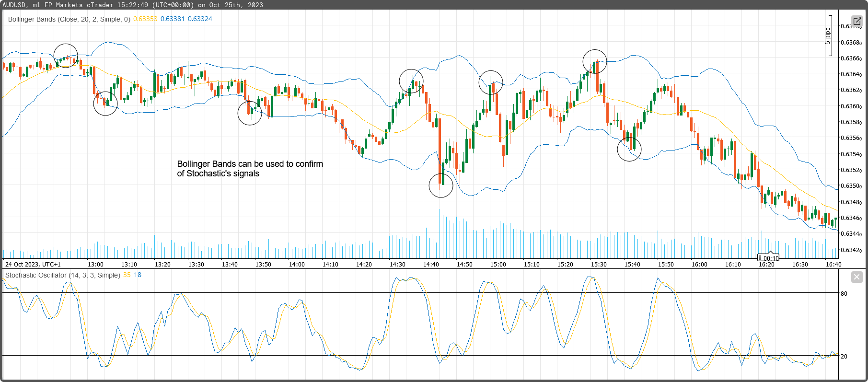Select the Bollinger annotation text on chart
This screenshot has height=382, width=868.
point(250,169)
